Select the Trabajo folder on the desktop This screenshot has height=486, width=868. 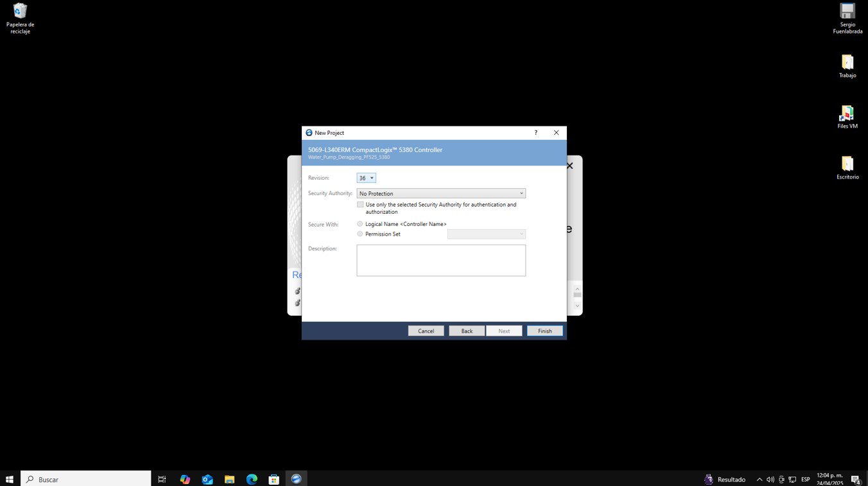[x=847, y=66]
